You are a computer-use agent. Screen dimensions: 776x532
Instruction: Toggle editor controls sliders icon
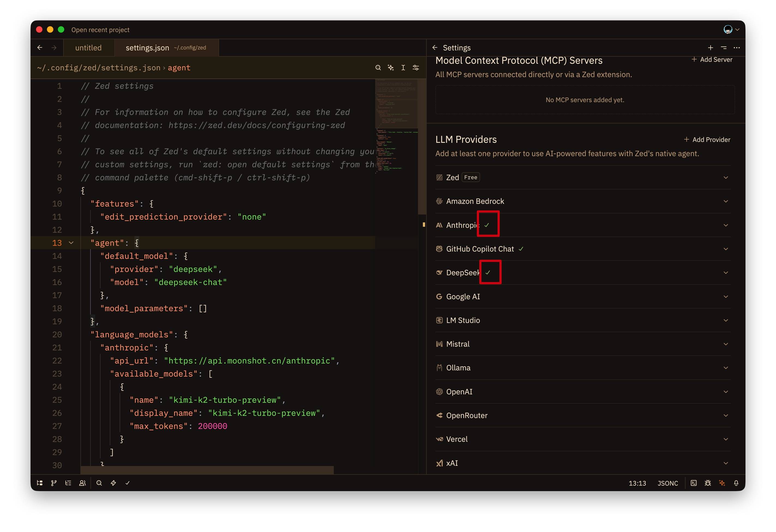tap(416, 68)
